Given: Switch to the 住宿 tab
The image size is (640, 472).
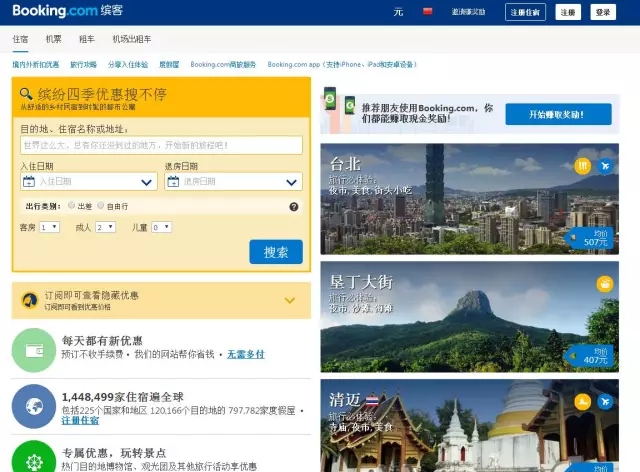Looking at the screenshot, I should [x=20, y=39].
